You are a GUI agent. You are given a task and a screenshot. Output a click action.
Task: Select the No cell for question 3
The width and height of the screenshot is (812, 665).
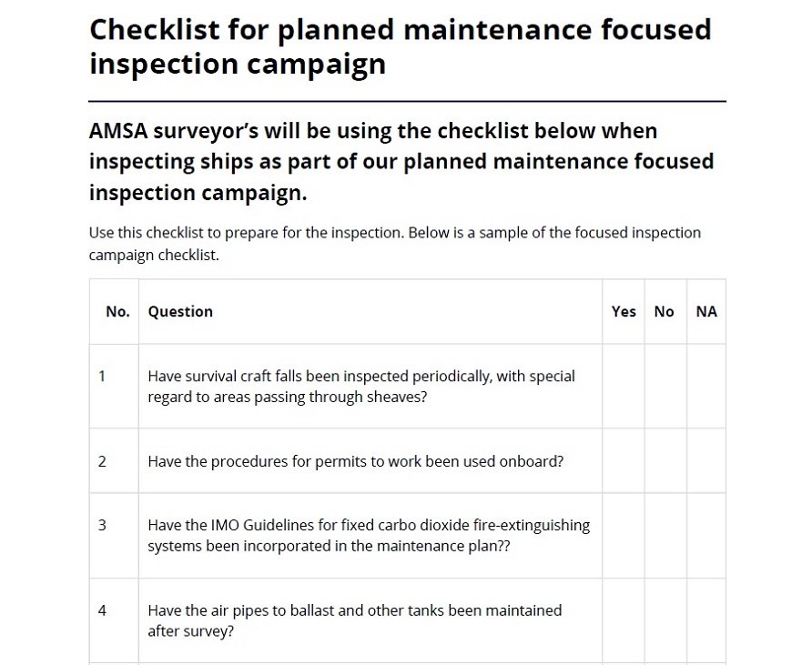[665, 536]
